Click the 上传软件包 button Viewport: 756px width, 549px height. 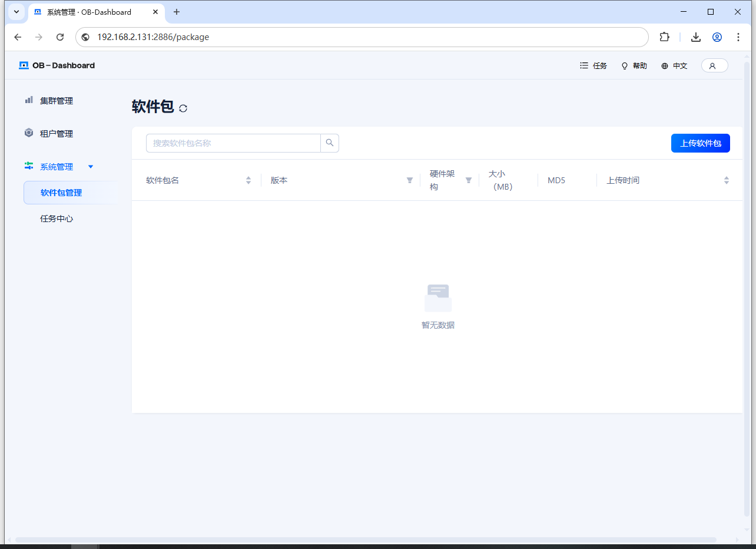pyautogui.click(x=700, y=143)
